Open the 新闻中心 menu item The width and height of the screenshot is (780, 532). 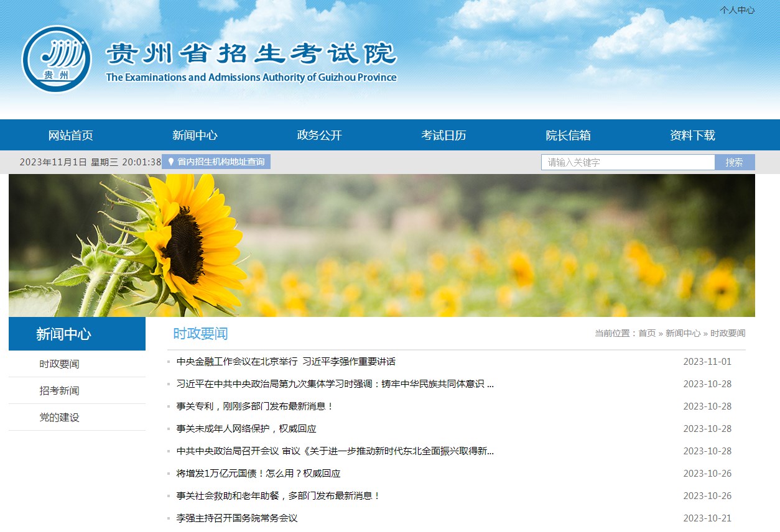pos(195,135)
